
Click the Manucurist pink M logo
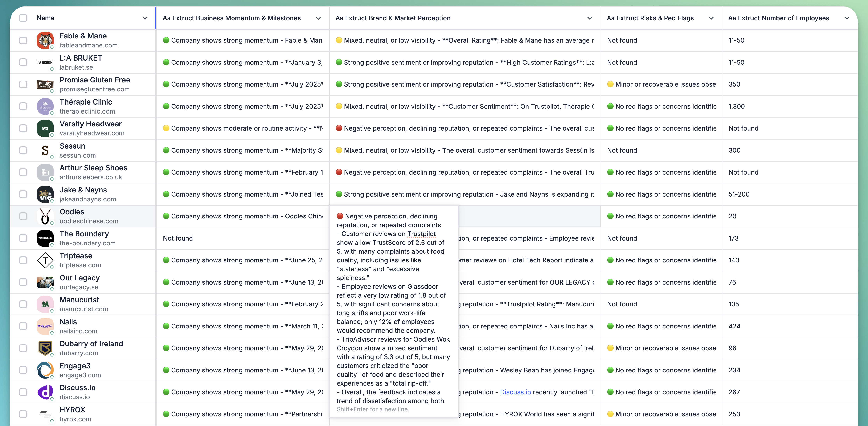coord(45,304)
